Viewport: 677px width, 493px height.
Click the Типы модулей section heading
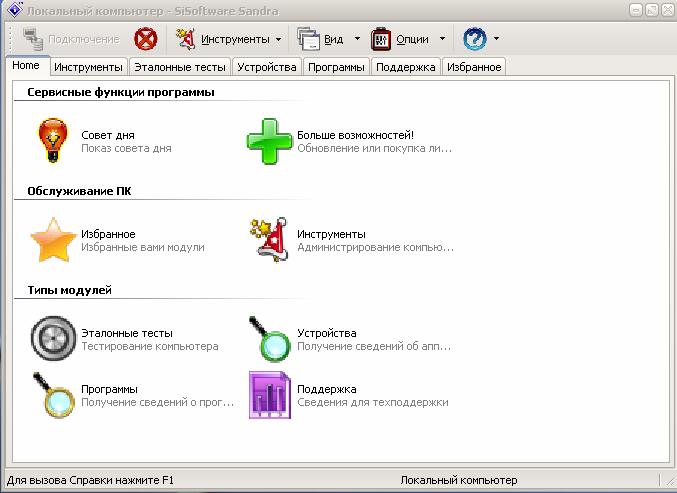(x=70, y=290)
